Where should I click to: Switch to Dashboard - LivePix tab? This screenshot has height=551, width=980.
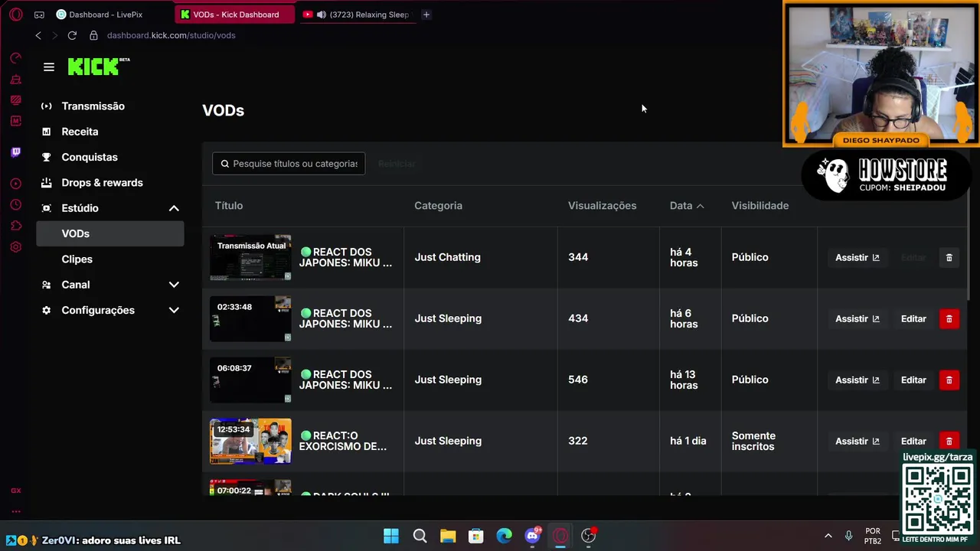point(106,15)
